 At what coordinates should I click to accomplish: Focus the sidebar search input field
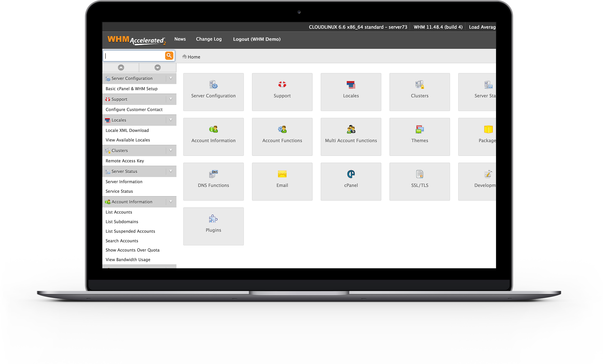tap(134, 56)
